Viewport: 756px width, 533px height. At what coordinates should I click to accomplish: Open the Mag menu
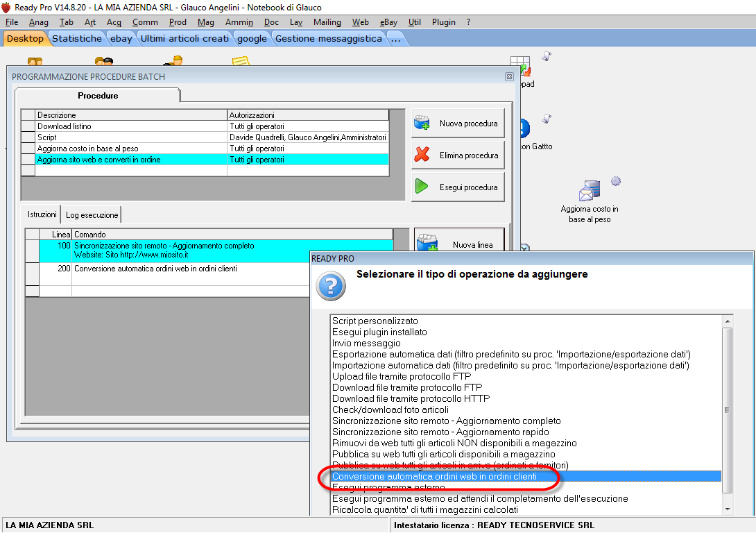(205, 22)
